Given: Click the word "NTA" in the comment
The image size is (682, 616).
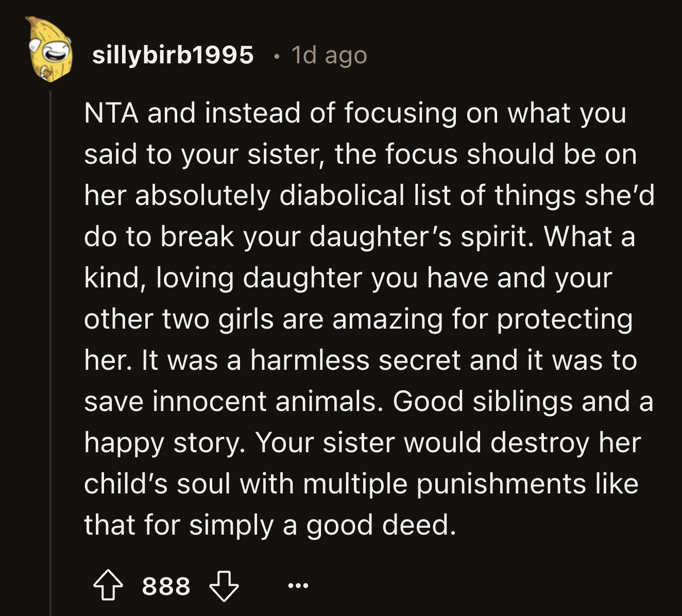Looking at the screenshot, I should click(x=111, y=113).
